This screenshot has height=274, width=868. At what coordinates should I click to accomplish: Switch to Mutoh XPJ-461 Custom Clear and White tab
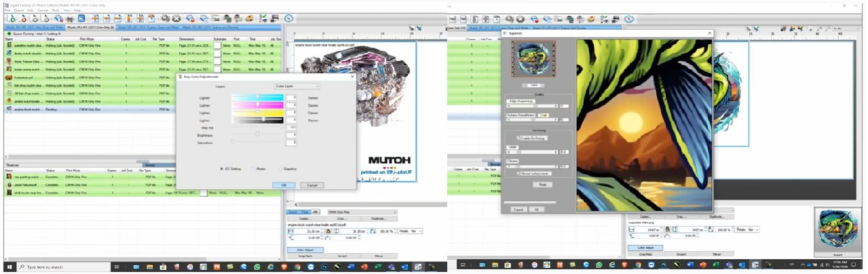coord(147,27)
